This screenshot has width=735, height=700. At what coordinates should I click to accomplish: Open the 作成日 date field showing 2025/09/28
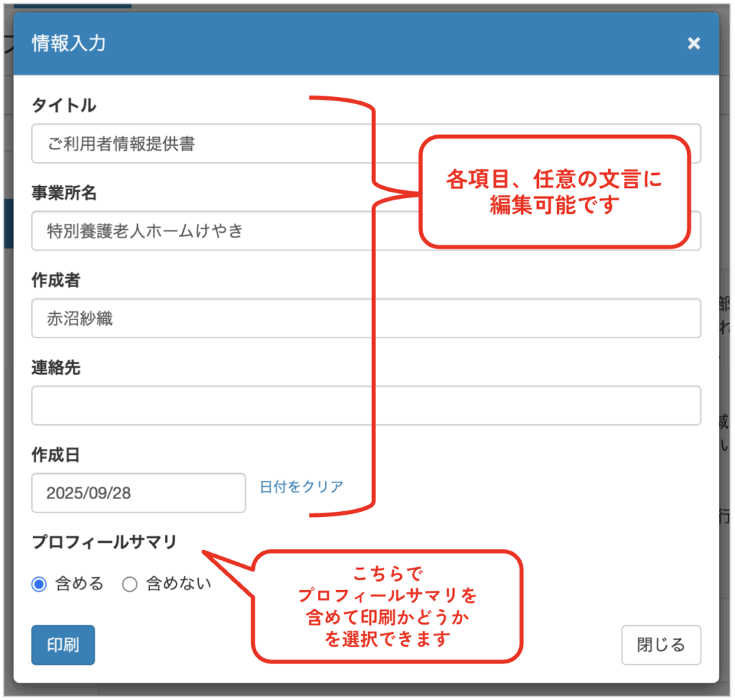coord(139,493)
